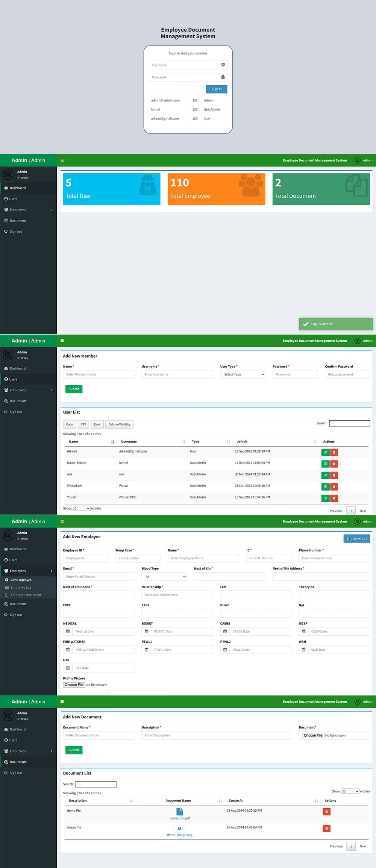The image size is (376, 868).
Task: Open Show 25 entries dropdown in Document List
Action: click(350, 791)
